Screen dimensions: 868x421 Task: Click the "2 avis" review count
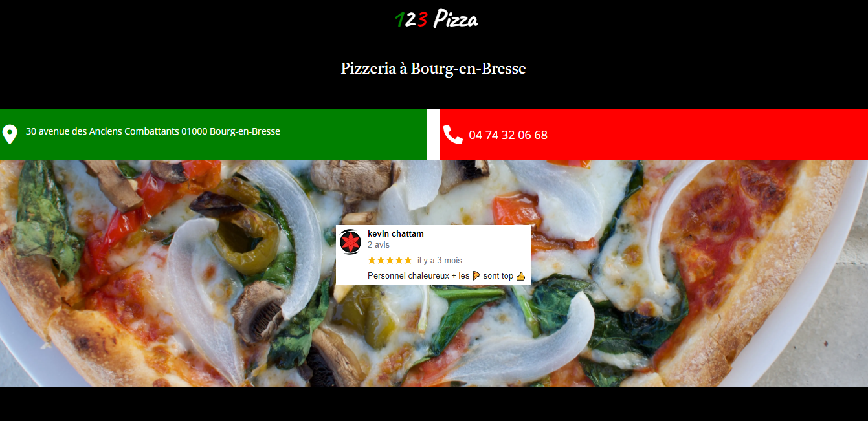(x=379, y=245)
